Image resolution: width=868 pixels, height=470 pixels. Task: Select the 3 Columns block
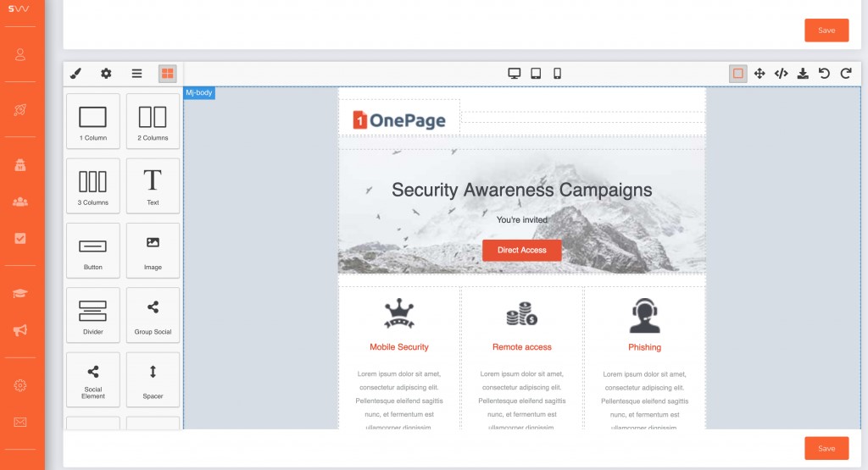coord(93,185)
